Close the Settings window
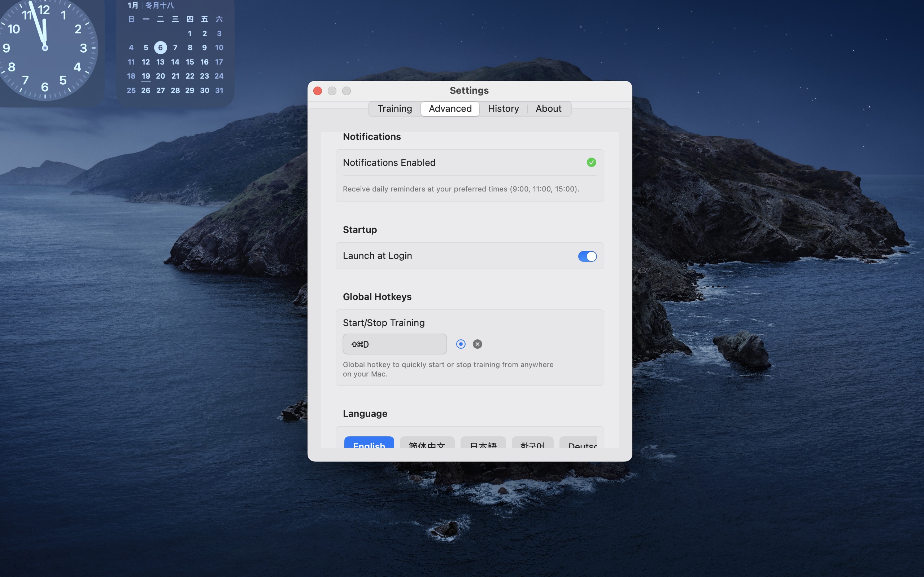 pos(318,91)
